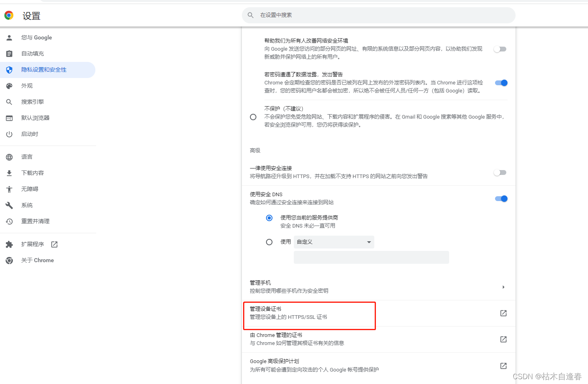Click the shield icon for 隐私设置和安全性
The height and width of the screenshot is (384, 588).
tap(9, 70)
